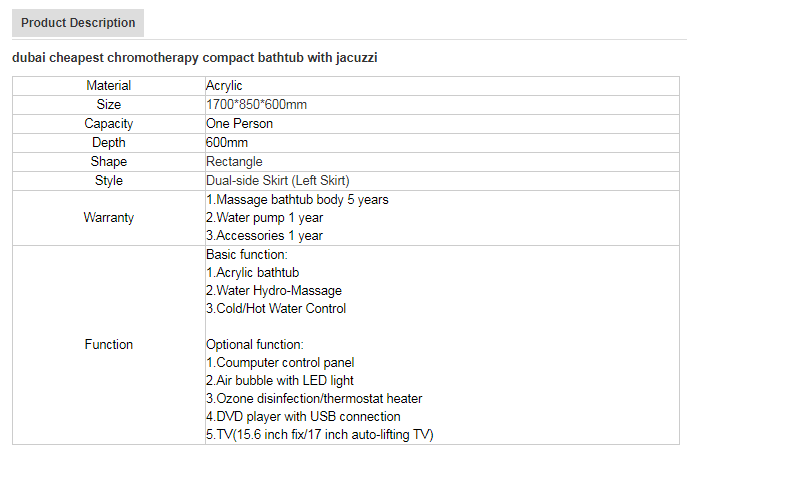
Task: Click DVD player with USB connection line
Action: (303, 416)
